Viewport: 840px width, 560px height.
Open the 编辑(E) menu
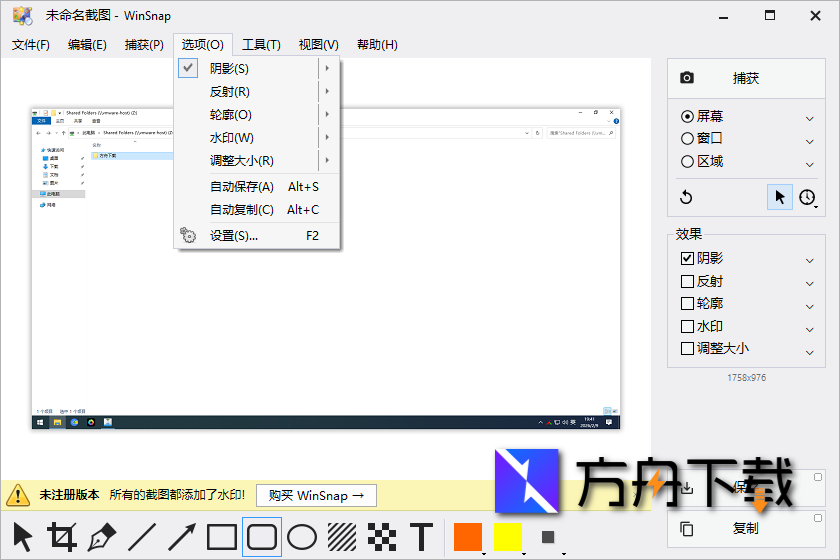tap(87, 44)
